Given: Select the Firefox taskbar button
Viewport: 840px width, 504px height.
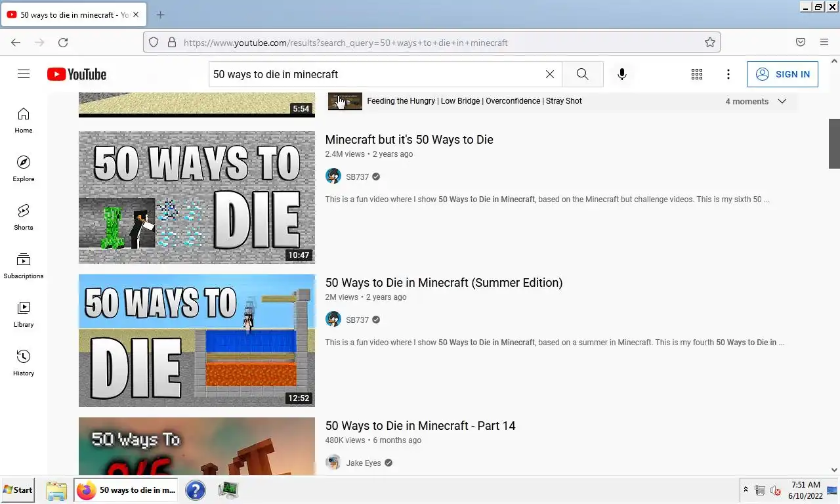Looking at the screenshot, I should (x=126, y=490).
